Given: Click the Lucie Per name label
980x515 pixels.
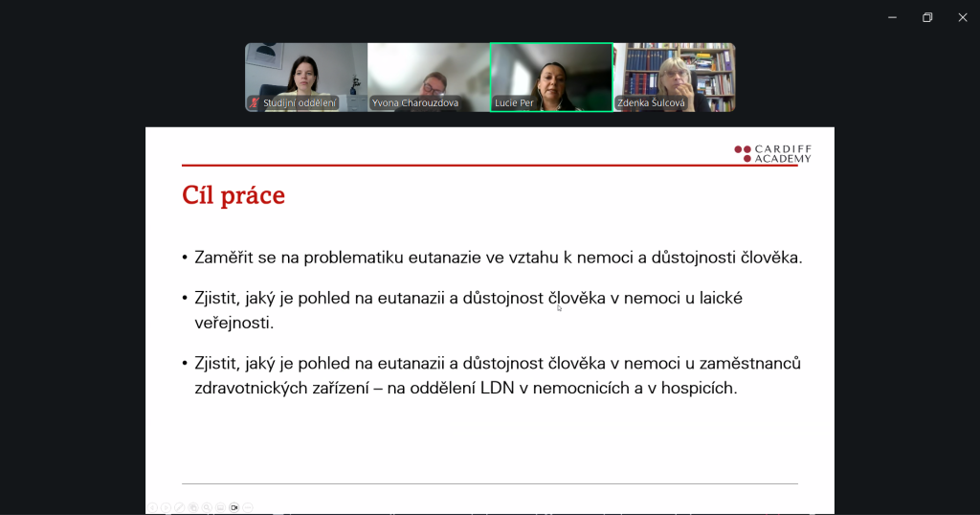Looking at the screenshot, I should tap(514, 103).
